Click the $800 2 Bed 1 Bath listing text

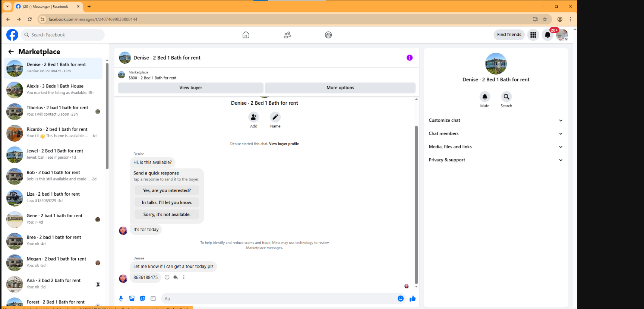coord(152,78)
